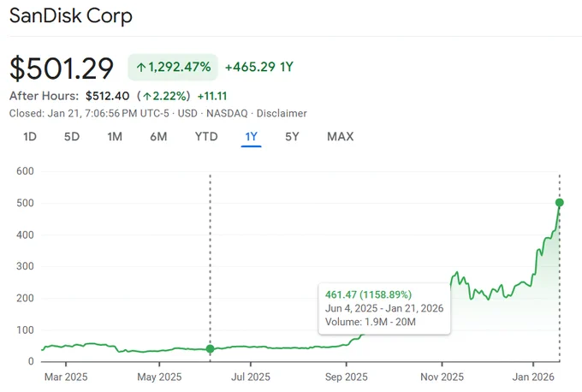Screen dimensions: 582x392
Task: Click the 200 y-axis label
Action: point(25,299)
